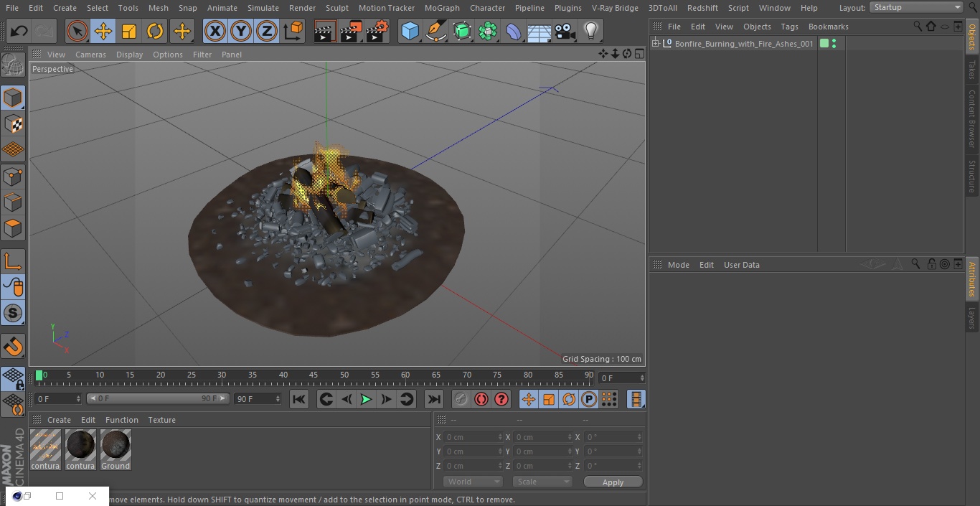Switch to Model mode

tap(13, 98)
